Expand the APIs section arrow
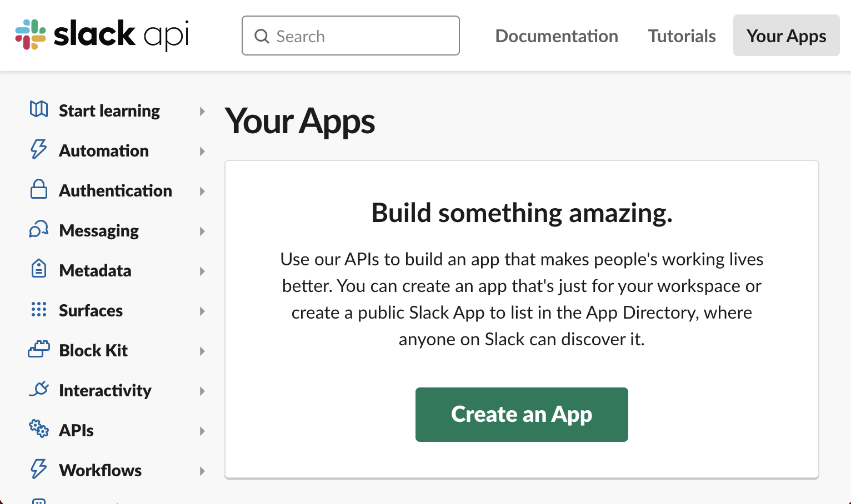This screenshot has width=851, height=504. click(202, 431)
